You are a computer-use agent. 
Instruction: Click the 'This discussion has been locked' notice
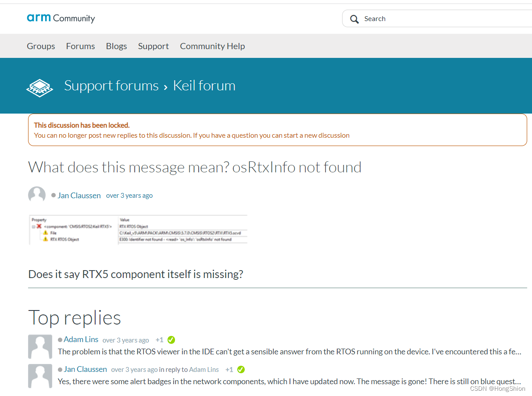[x=277, y=130]
